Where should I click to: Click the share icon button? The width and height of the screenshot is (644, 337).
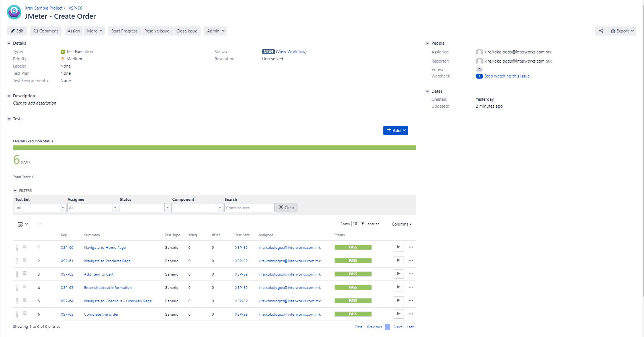click(601, 31)
